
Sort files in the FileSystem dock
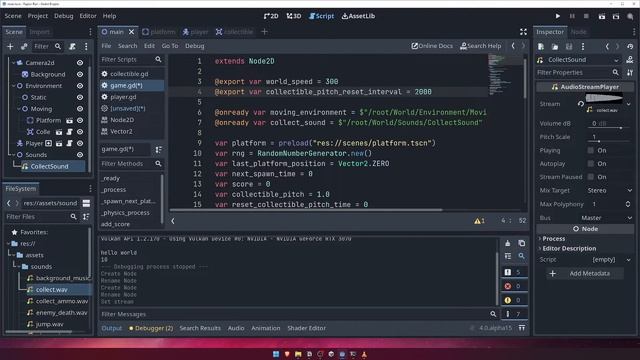[86, 217]
